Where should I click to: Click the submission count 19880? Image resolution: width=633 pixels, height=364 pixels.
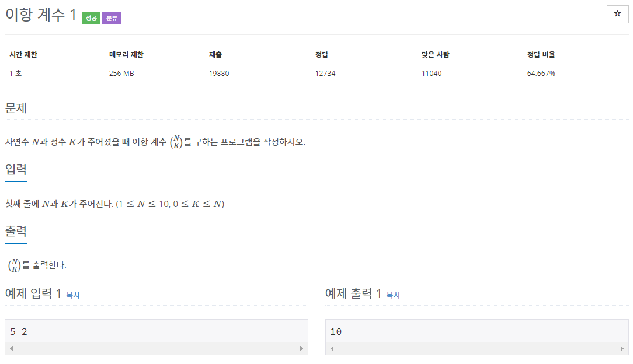[219, 73]
